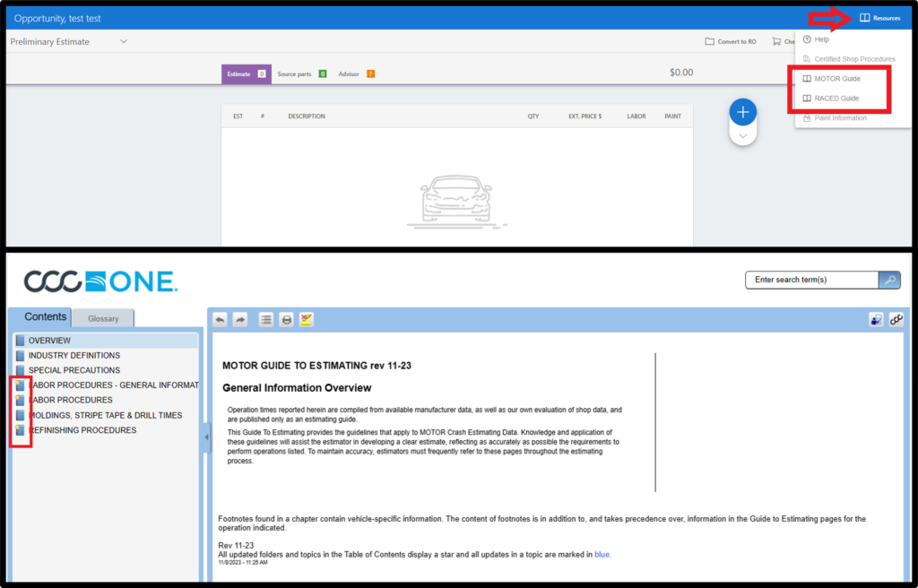Image resolution: width=918 pixels, height=588 pixels.
Task: Click Convert to RO button
Action: tap(731, 41)
